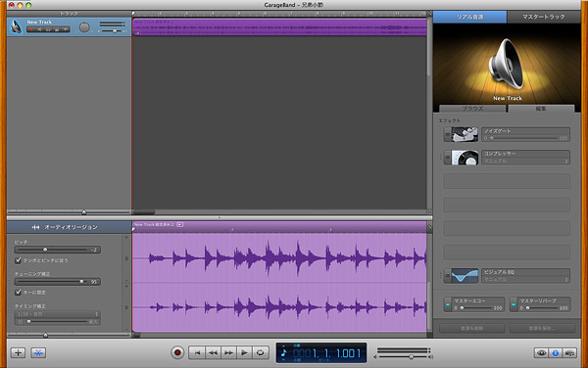Open the コンプレッサー editor thumbnail
588x368 pixels.
[x=465, y=158]
